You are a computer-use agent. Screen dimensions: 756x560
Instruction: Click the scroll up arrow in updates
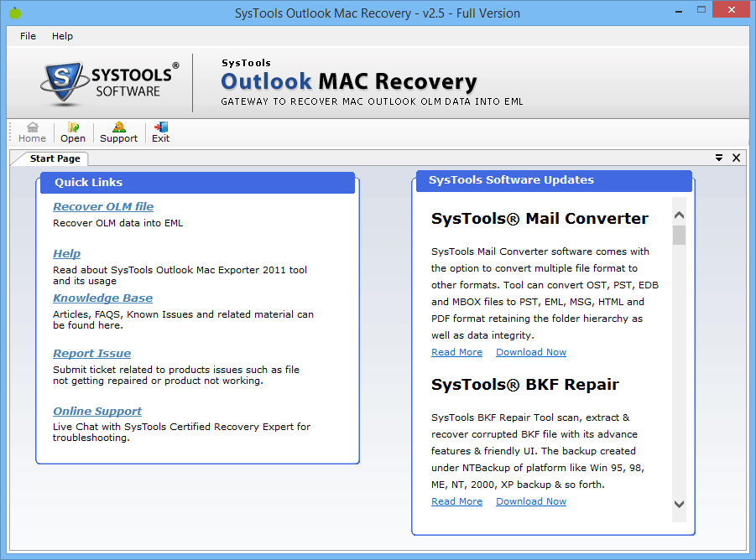(x=679, y=215)
